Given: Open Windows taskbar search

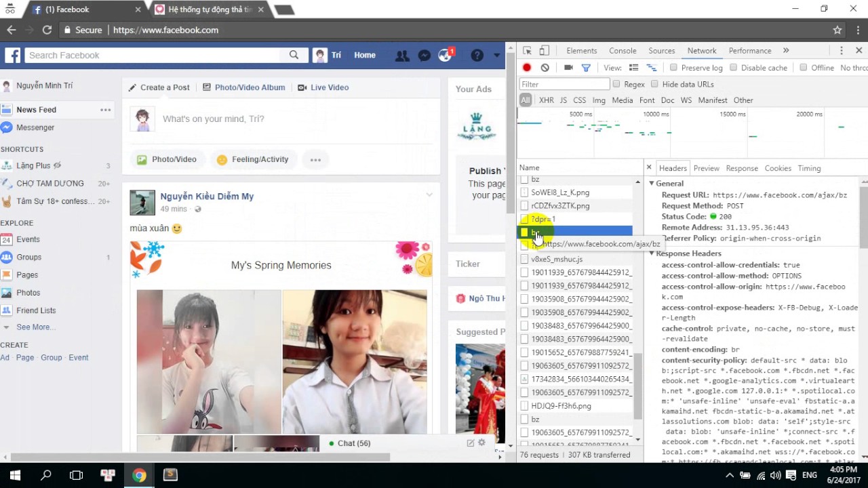Looking at the screenshot, I should pos(46,475).
